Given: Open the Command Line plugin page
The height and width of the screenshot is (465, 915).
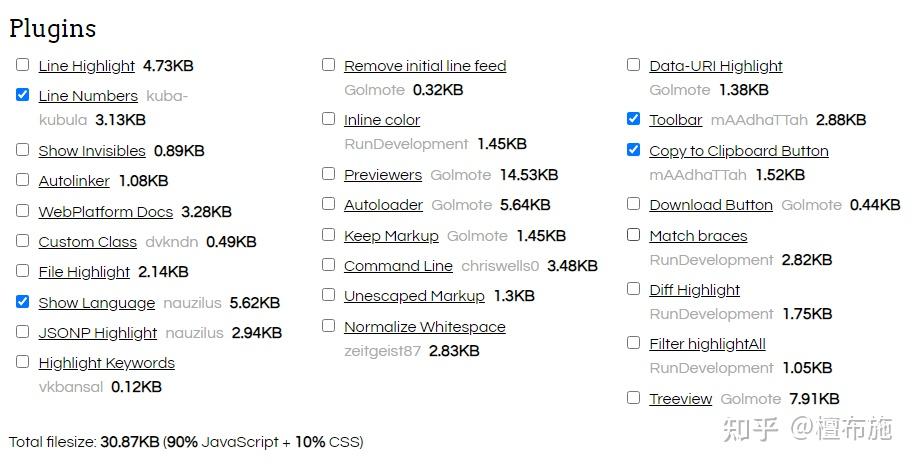Looking at the screenshot, I should [x=398, y=266].
